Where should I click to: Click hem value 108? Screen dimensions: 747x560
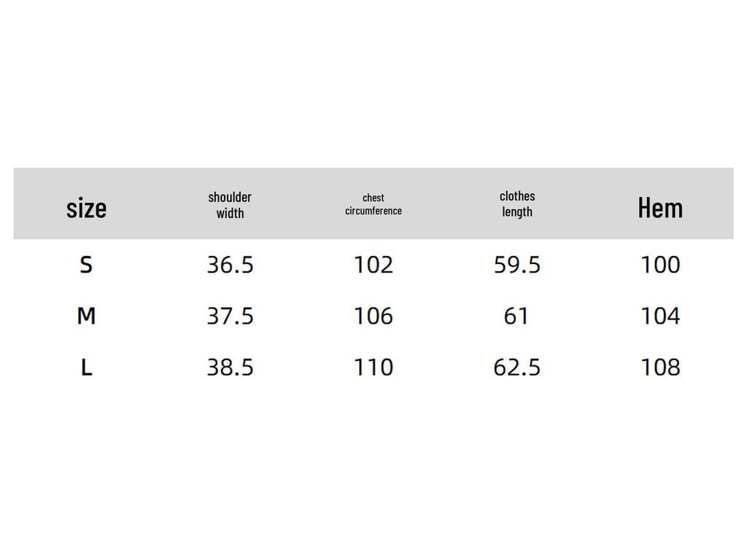(x=660, y=367)
